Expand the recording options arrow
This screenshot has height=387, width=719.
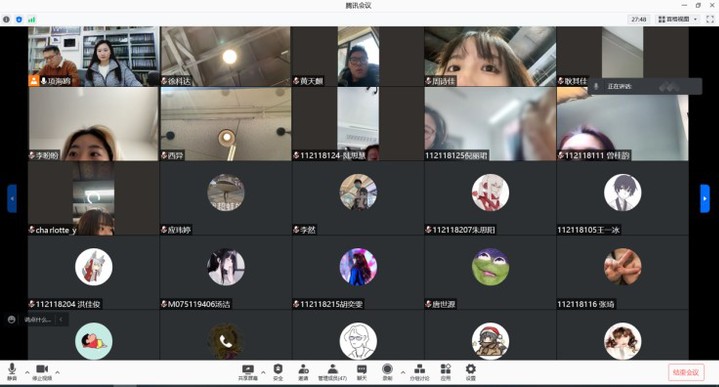click(x=403, y=372)
